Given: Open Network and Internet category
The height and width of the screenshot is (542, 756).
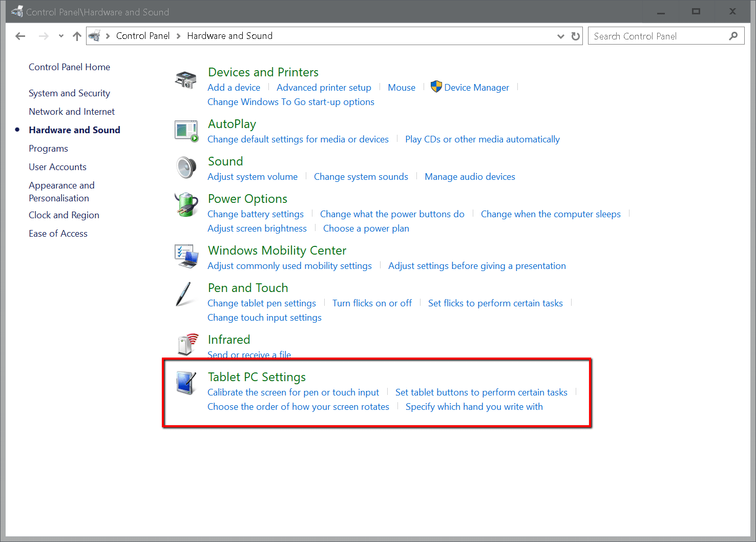Looking at the screenshot, I should [72, 112].
